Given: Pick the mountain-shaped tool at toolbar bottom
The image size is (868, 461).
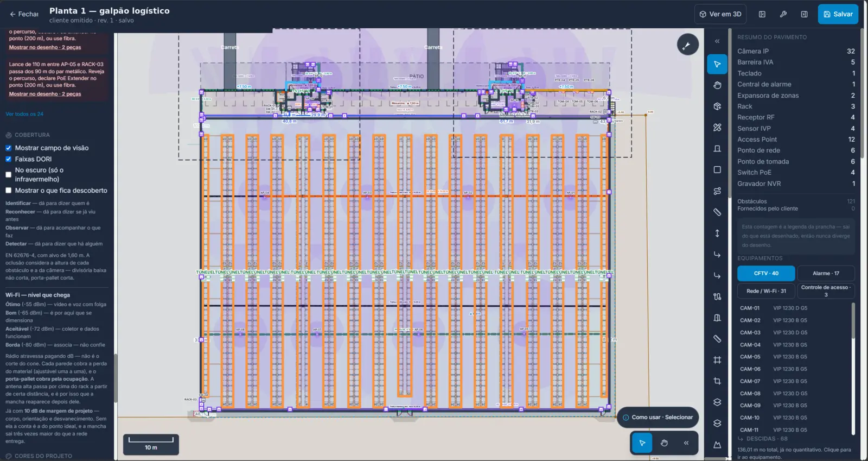Looking at the screenshot, I should click(717, 445).
